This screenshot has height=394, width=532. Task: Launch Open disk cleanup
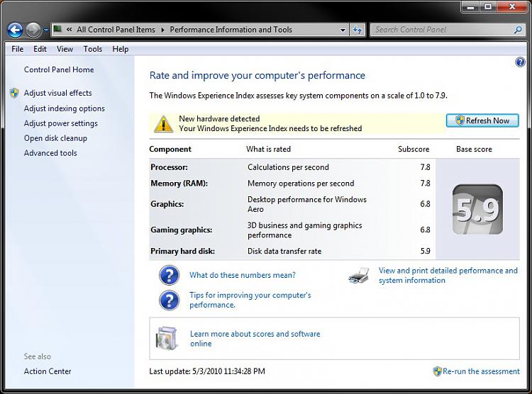click(55, 138)
